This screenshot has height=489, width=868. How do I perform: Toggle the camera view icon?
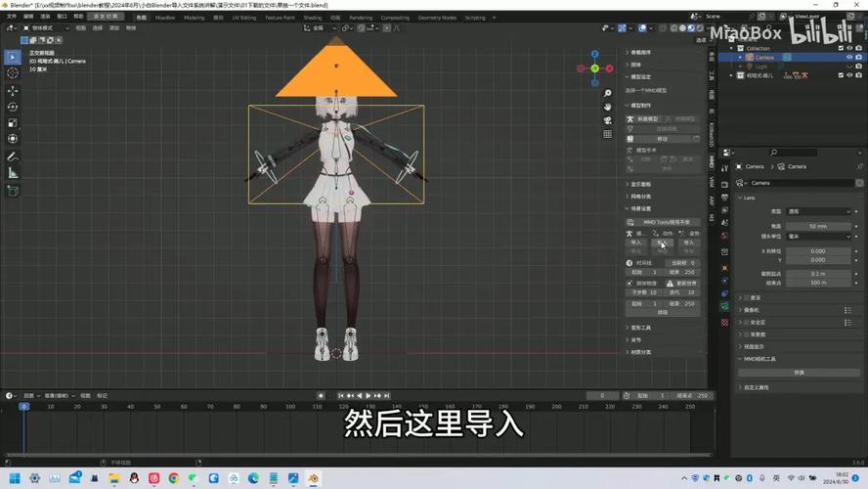click(x=607, y=120)
